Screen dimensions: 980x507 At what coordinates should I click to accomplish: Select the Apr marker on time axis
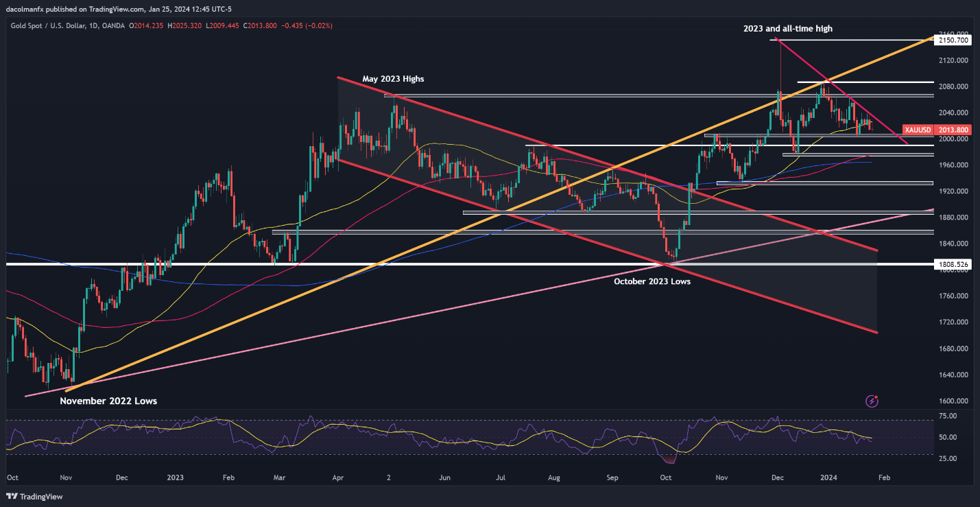338,477
